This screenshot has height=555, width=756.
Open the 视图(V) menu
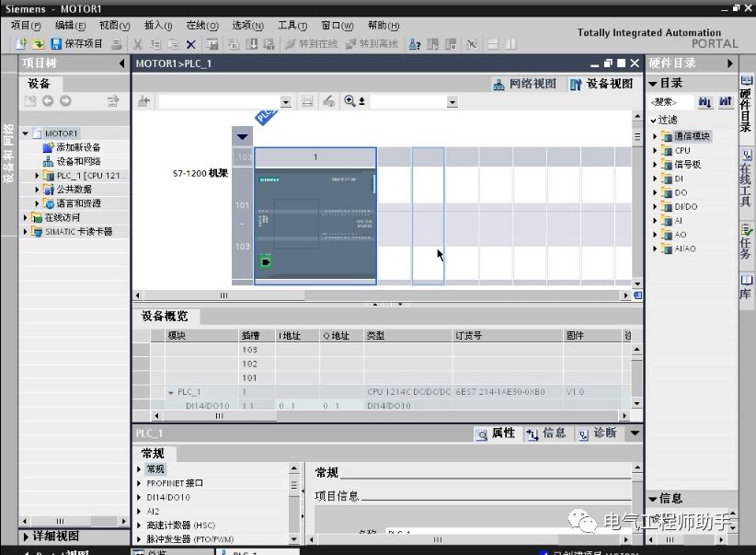[x=114, y=25]
